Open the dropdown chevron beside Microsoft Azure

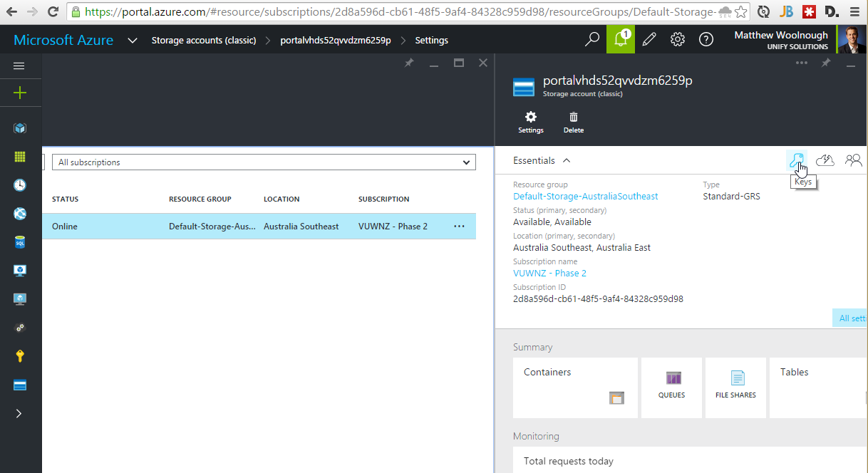[132, 41]
